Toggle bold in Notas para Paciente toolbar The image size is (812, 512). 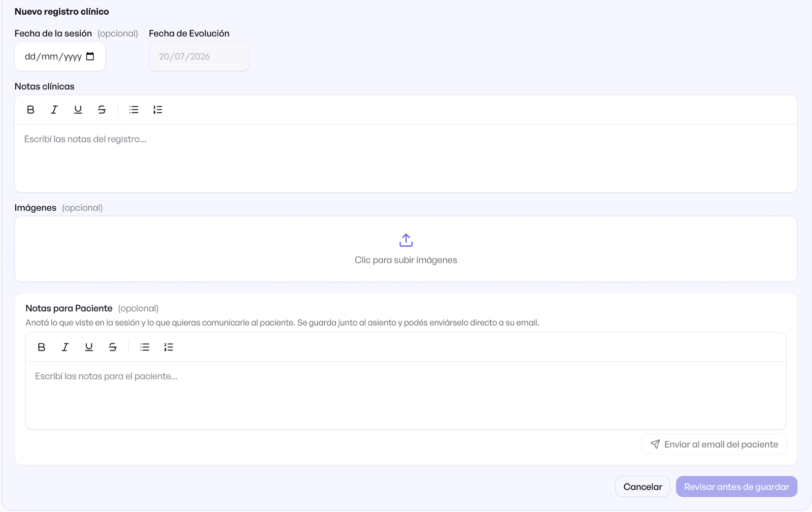click(x=42, y=347)
